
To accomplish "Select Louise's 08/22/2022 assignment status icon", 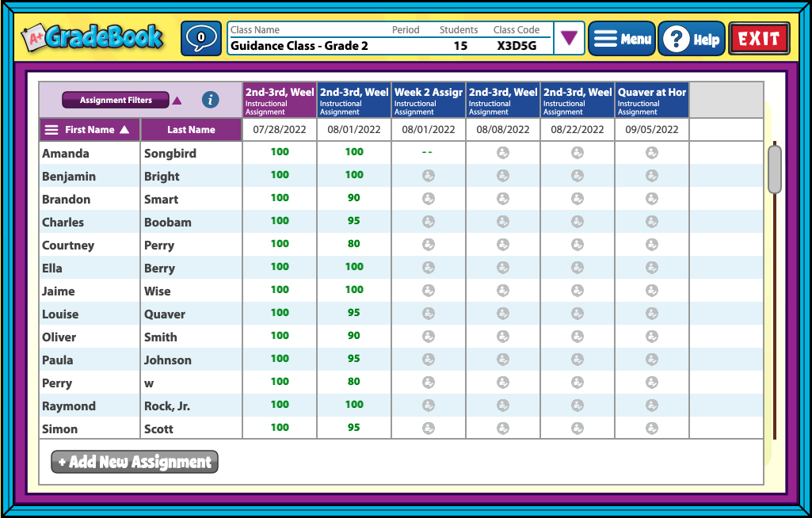I will click(578, 314).
